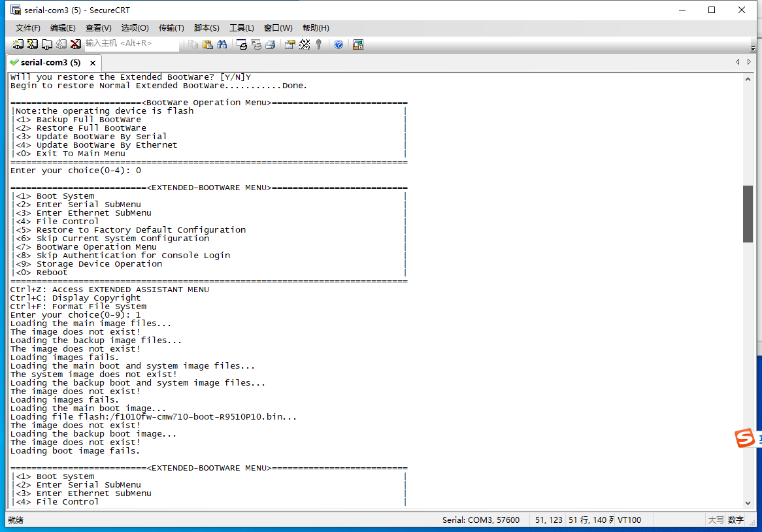Click the tab scroll right arrow

click(749, 61)
